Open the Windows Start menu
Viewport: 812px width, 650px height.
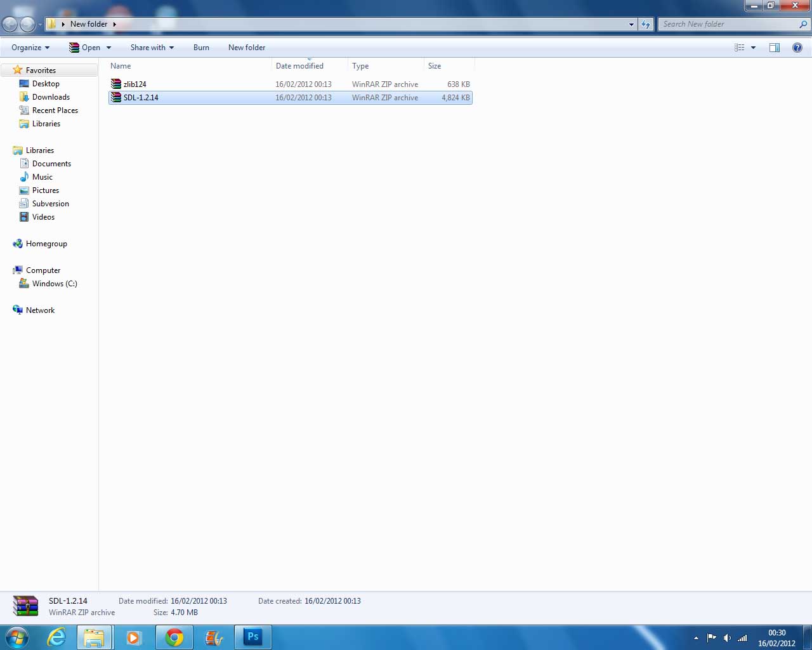16,637
